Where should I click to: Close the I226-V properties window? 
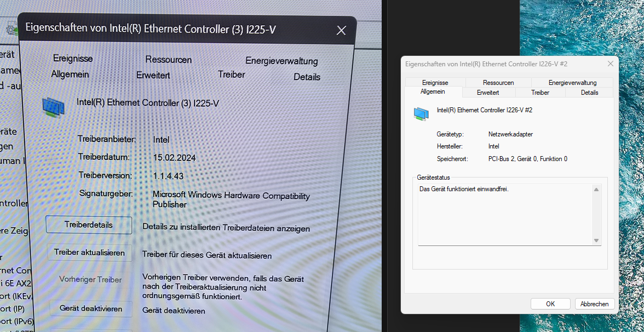tap(610, 64)
